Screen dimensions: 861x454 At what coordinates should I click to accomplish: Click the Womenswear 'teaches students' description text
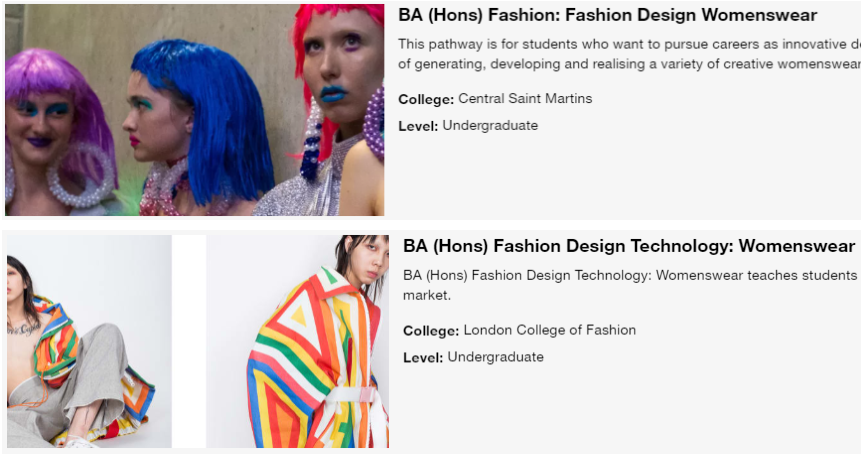pos(630,285)
